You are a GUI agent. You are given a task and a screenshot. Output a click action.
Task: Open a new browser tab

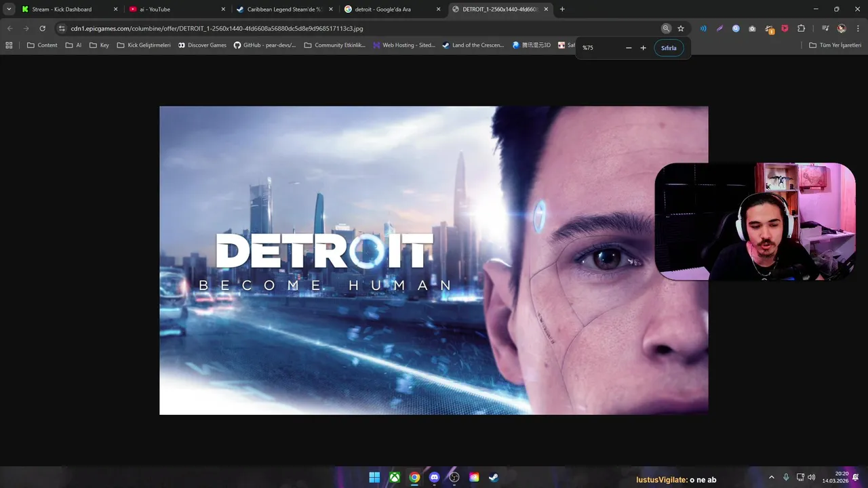point(562,9)
